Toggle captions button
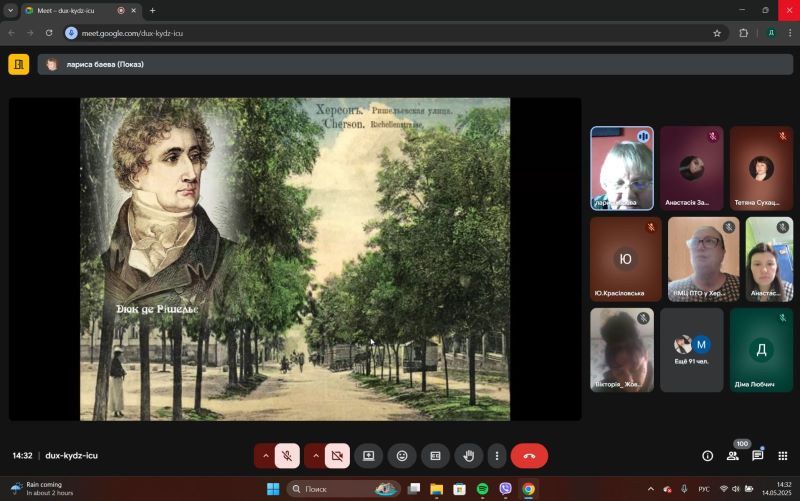The height and width of the screenshot is (501, 800). 435,456
